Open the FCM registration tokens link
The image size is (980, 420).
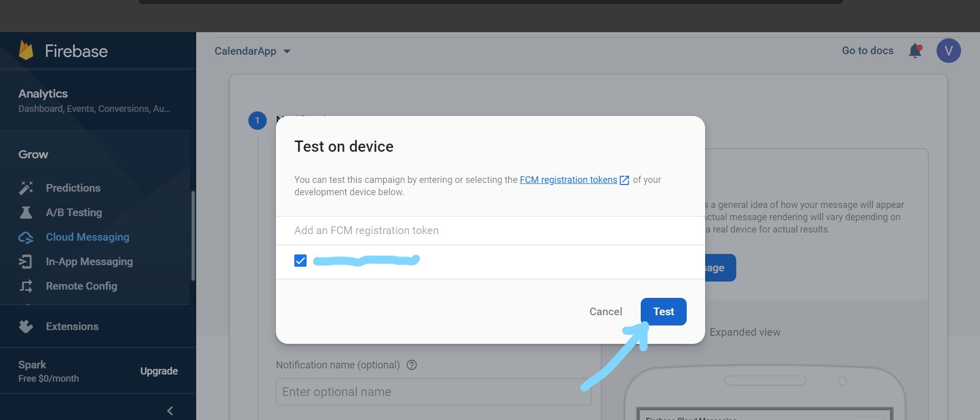(568, 180)
